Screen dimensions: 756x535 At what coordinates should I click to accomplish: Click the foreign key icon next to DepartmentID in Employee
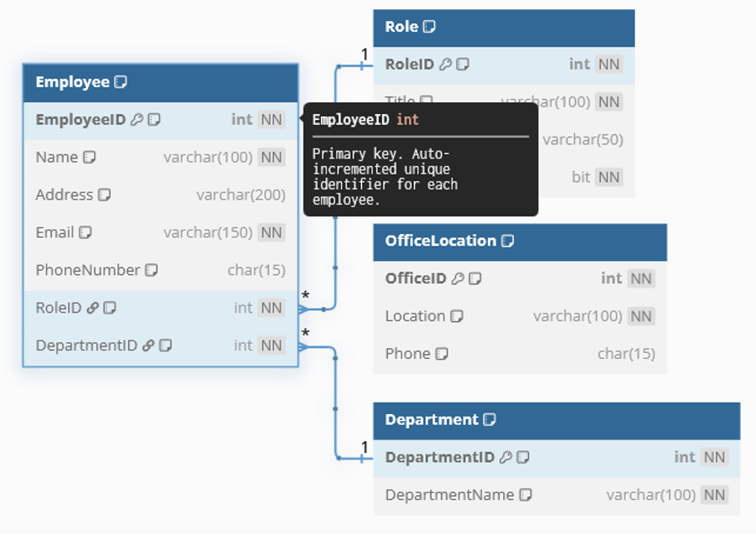pyautogui.click(x=148, y=345)
